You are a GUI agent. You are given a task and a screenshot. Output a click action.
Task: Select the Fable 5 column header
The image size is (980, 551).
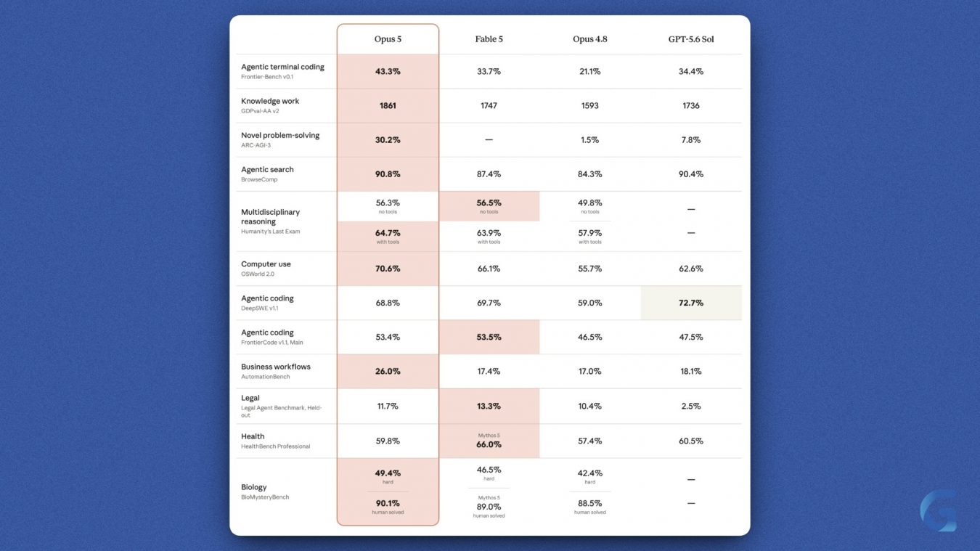tap(489, 39)
